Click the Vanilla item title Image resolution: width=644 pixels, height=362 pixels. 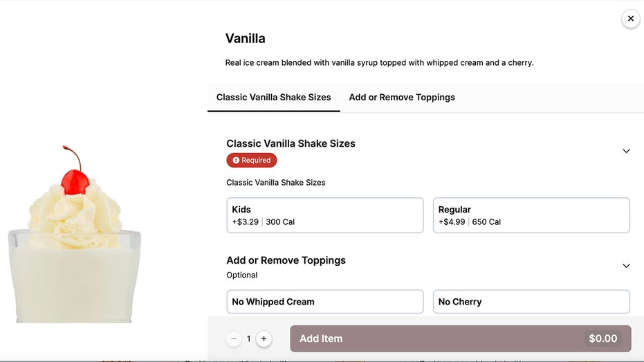(245, 39)
